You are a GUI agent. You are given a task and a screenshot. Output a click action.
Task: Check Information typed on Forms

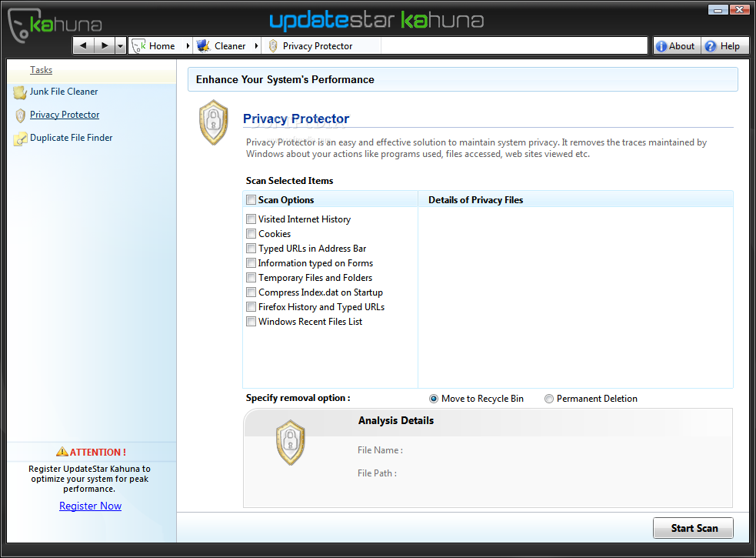[x=251, y=263]
